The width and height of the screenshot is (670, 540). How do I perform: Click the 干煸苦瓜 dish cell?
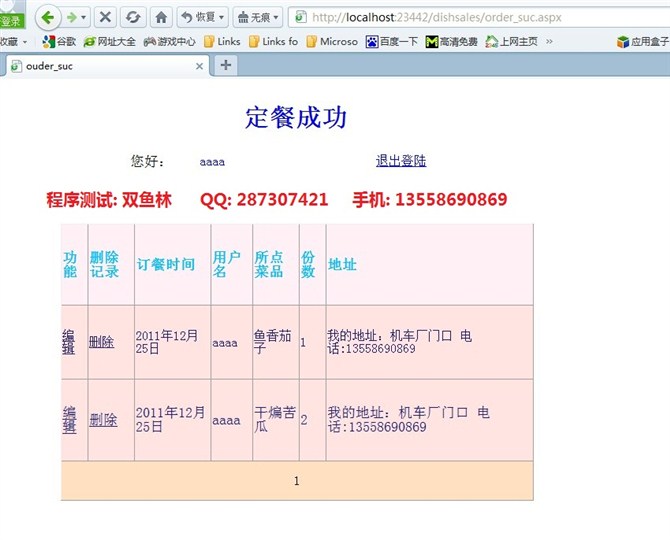[275, 420]
